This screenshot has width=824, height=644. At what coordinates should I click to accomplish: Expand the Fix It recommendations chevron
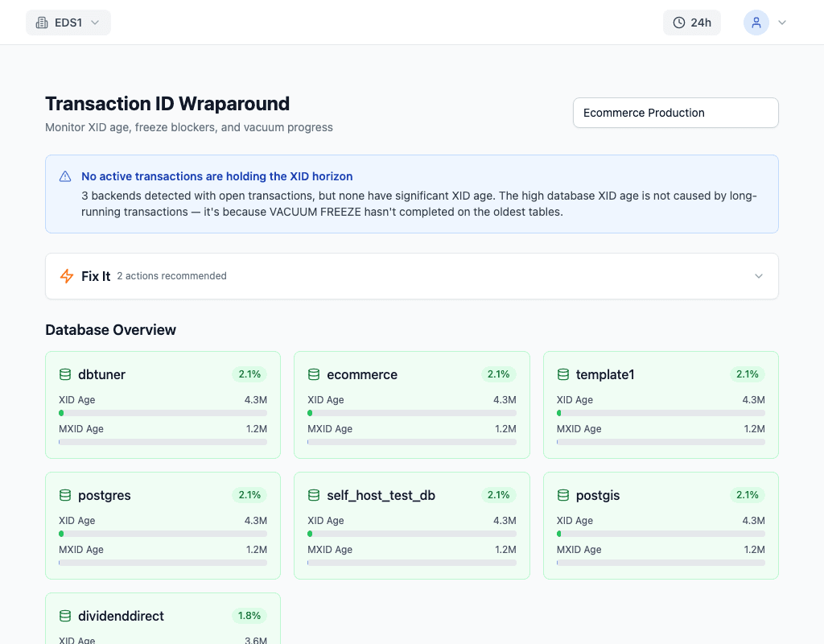[x=758, y=276]
